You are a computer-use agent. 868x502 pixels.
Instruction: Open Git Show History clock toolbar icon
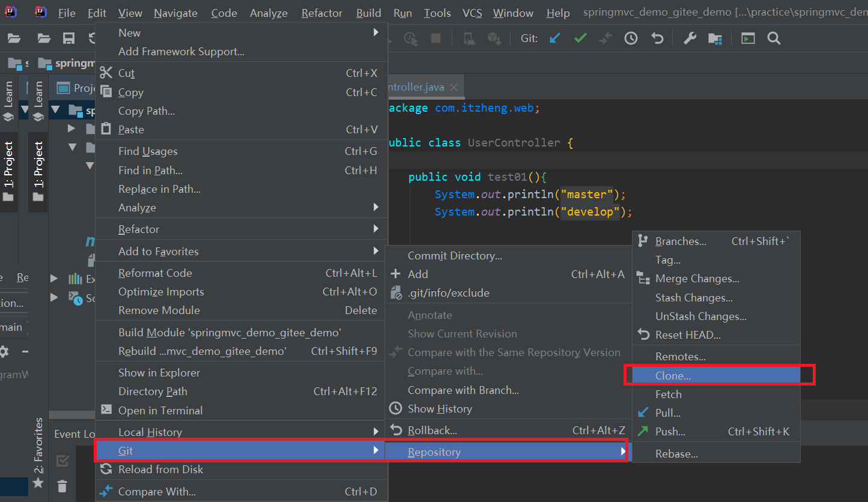[x=631, y=38]
